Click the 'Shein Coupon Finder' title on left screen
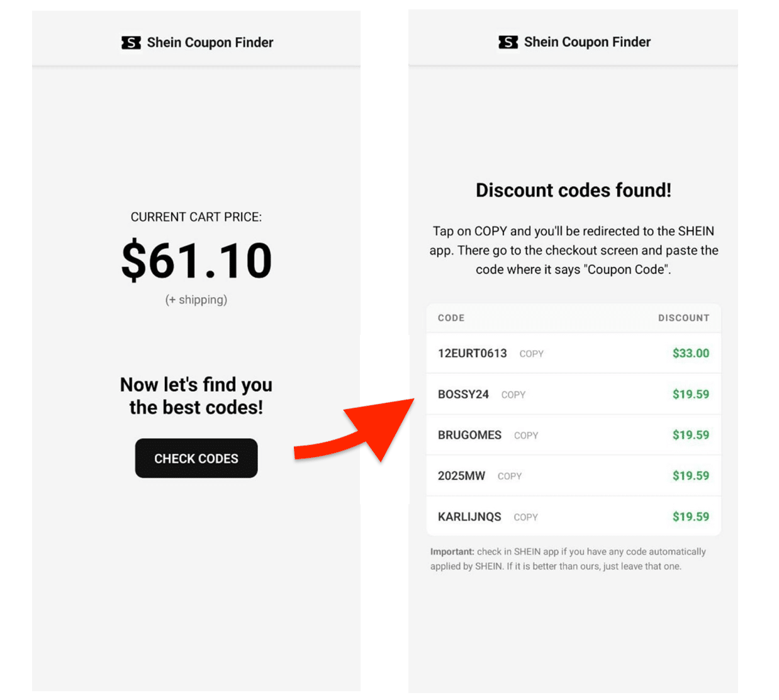Image resolution: width=779 pixels, height=700 pixels. click(210, 43)
